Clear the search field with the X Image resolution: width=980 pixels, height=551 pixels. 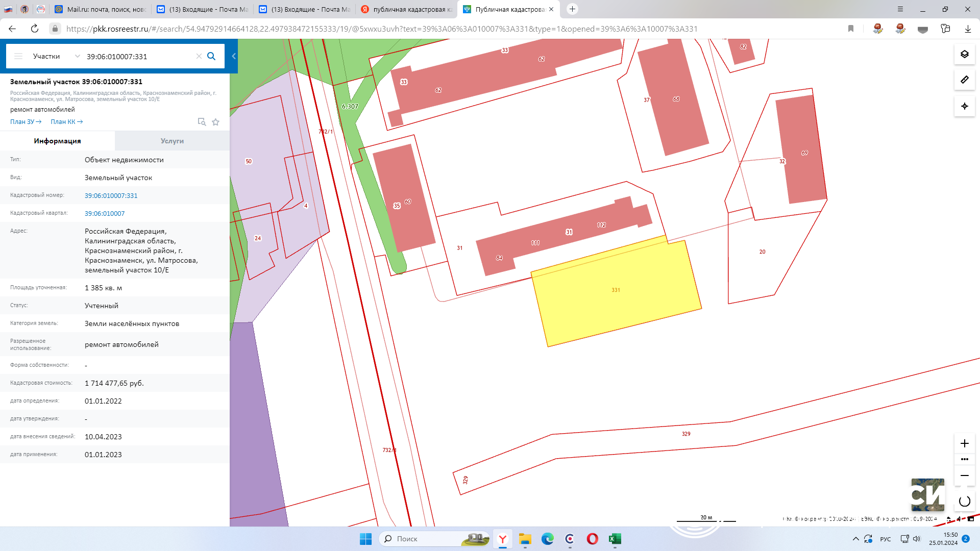[199, 56]
